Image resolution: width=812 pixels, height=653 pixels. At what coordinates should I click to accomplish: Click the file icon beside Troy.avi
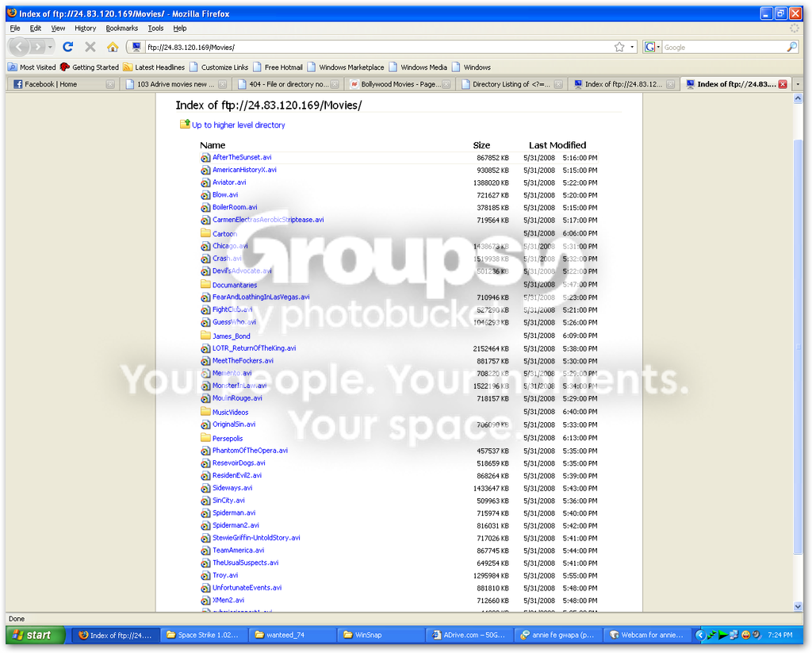pyautogui.click(x=205, y=576)
